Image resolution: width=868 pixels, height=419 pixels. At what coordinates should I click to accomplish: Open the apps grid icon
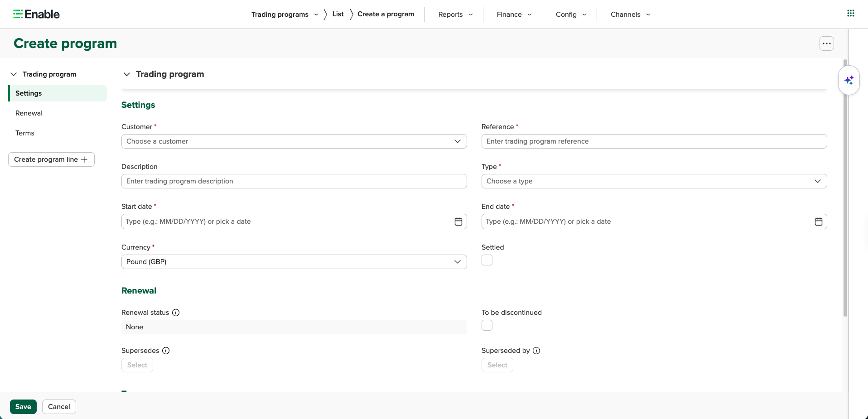pyautogui.click(x=851, y=13)
